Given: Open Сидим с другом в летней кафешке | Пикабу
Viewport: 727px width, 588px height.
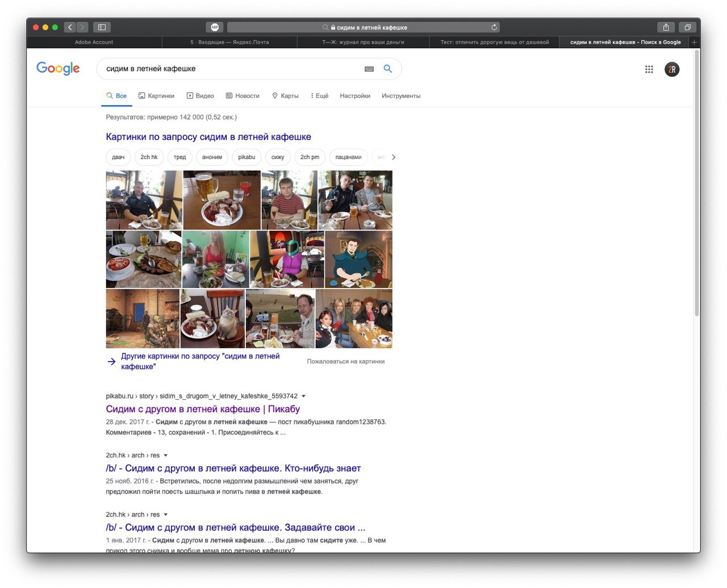Looking at the screenshot, I should point(203,409).
